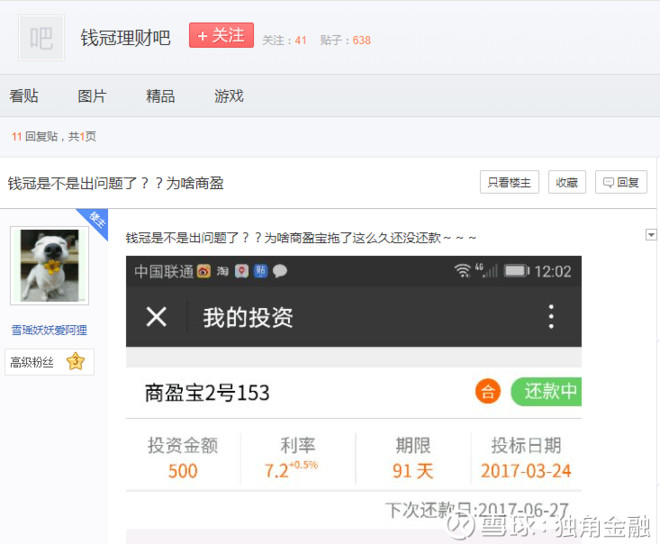
Task: Show only original poster via 只看楼主
Action: pyautogui.click(x=509, y=182)
